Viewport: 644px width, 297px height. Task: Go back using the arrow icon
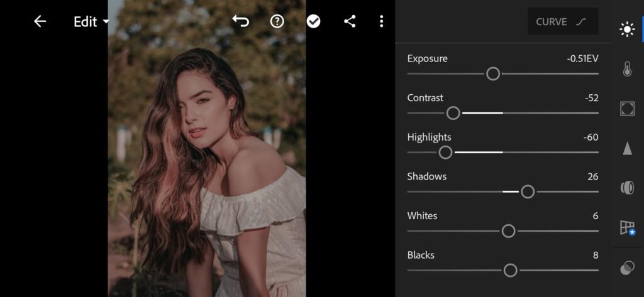pyautogui.click(x=40, y=21)
